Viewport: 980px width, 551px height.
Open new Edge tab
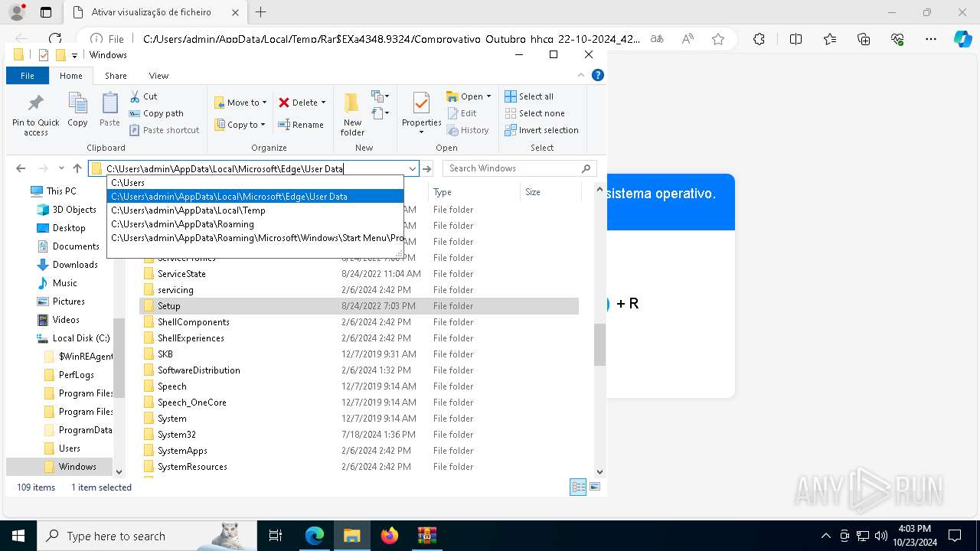(x=261, y=12)
